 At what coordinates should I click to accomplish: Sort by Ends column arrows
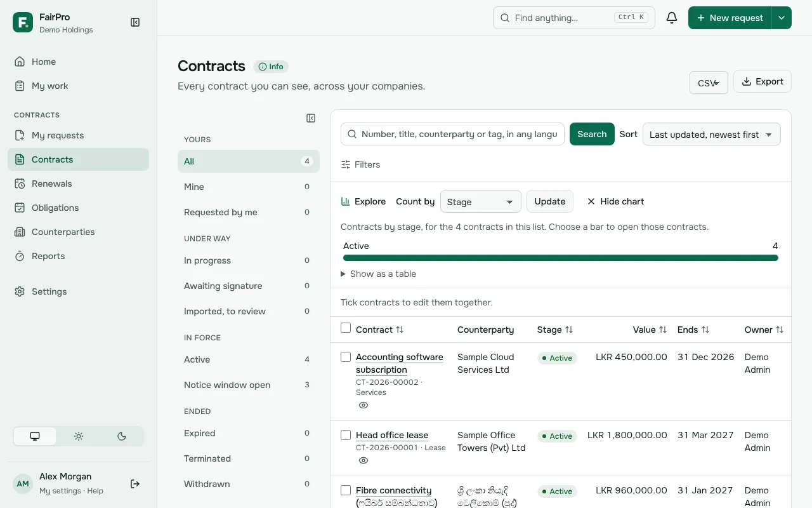(x=705, y=330)
